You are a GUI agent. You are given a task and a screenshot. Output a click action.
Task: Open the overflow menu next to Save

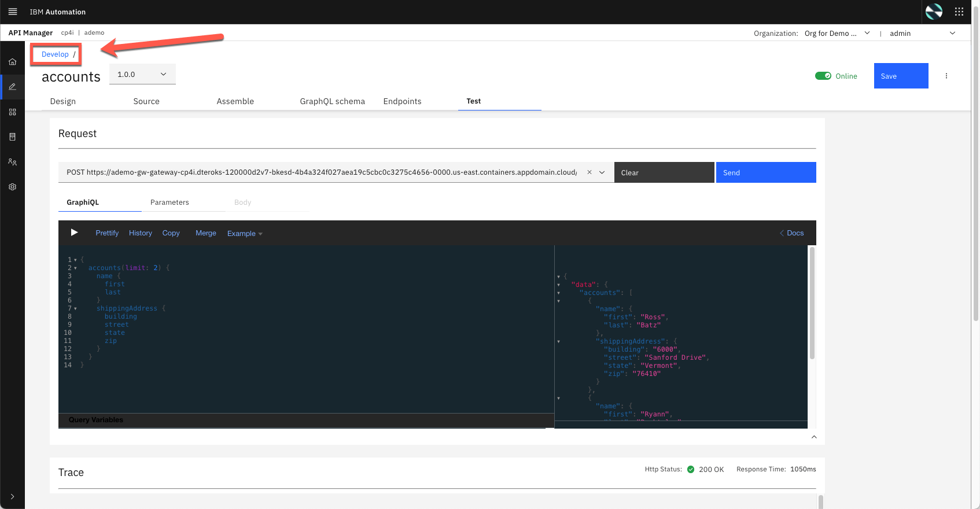tap(946, 76)
